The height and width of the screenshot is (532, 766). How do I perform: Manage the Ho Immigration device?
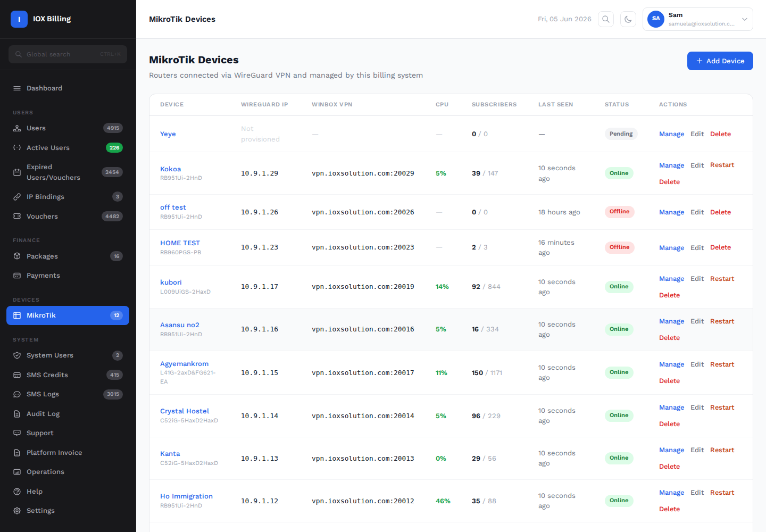pos(671,493)
